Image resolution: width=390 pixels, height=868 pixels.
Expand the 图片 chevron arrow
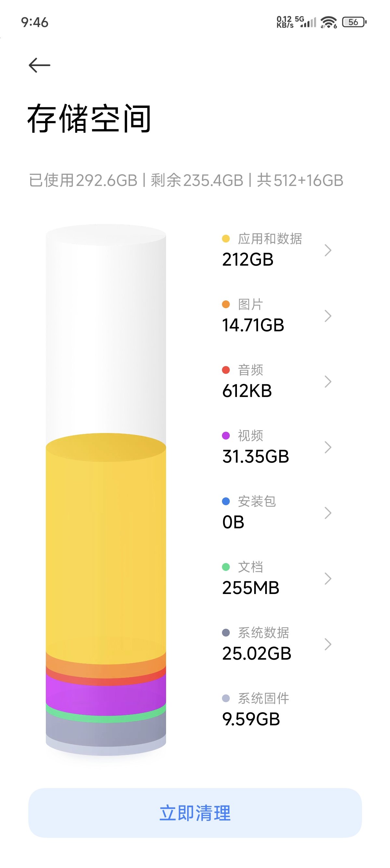point(328,316)
